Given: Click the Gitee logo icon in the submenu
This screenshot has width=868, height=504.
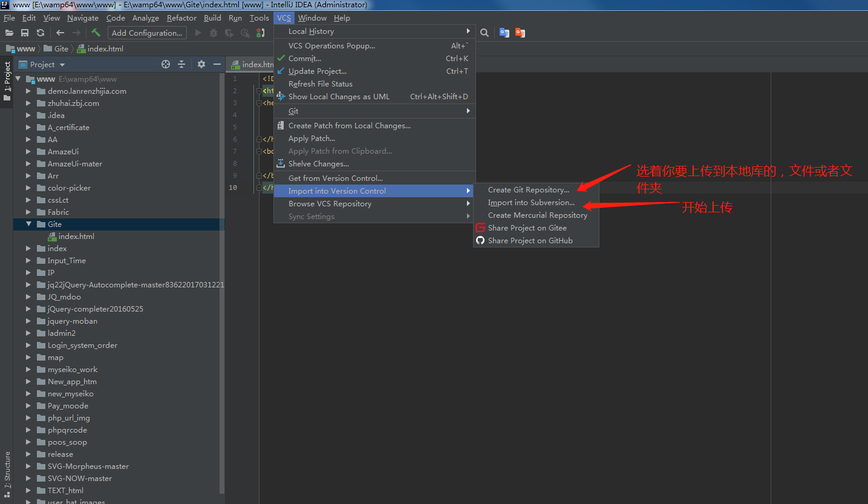Looking at the screenshot, I should click(480, 227).
